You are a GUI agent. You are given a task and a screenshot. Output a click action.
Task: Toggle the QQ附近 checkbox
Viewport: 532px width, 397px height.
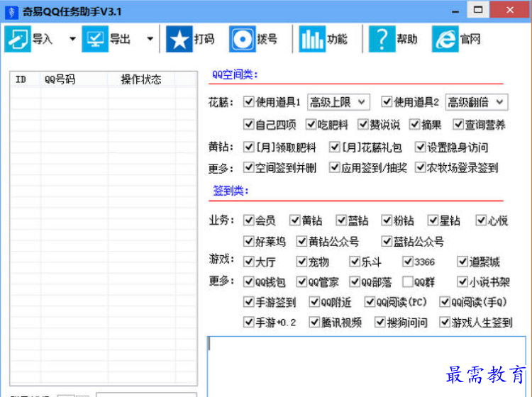314,301
